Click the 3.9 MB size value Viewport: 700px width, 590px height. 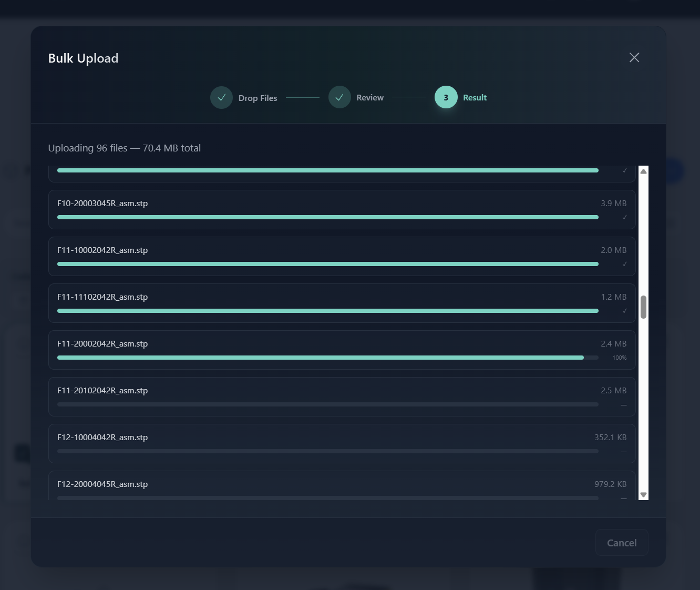pyautogui.click(x=614, y=203)
